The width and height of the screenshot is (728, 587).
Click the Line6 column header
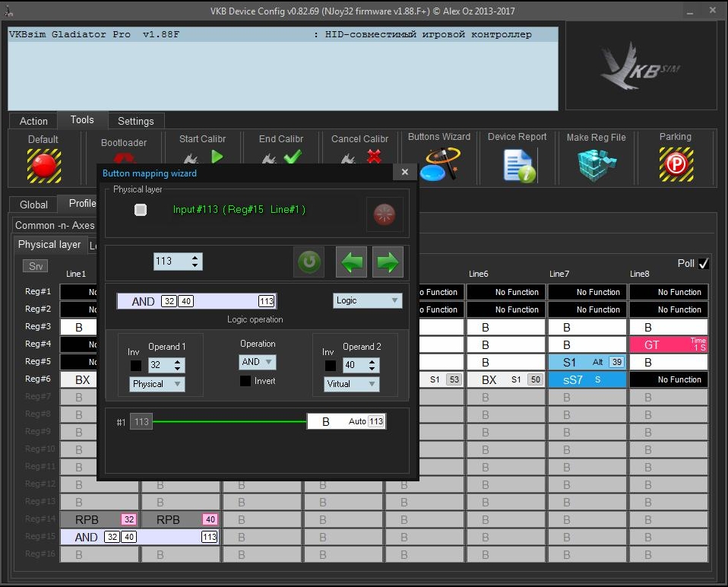tap(478, 274)
